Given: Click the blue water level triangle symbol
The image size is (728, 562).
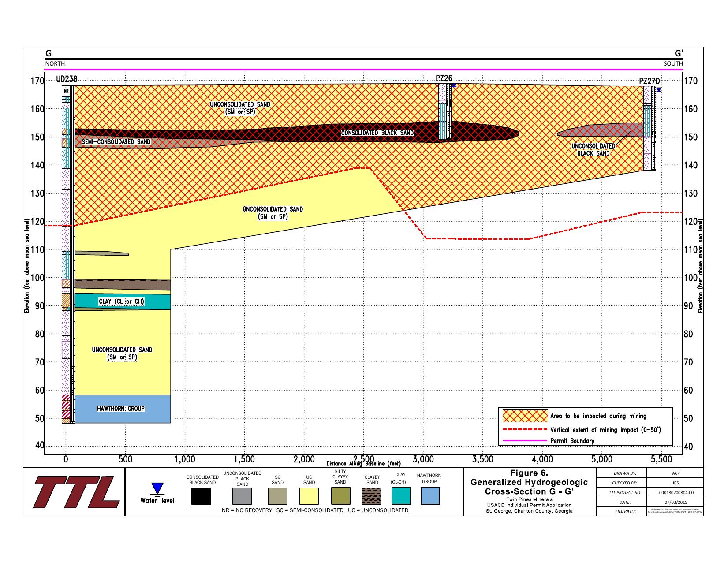Looking at the screenshot, I should coord(157,488).
